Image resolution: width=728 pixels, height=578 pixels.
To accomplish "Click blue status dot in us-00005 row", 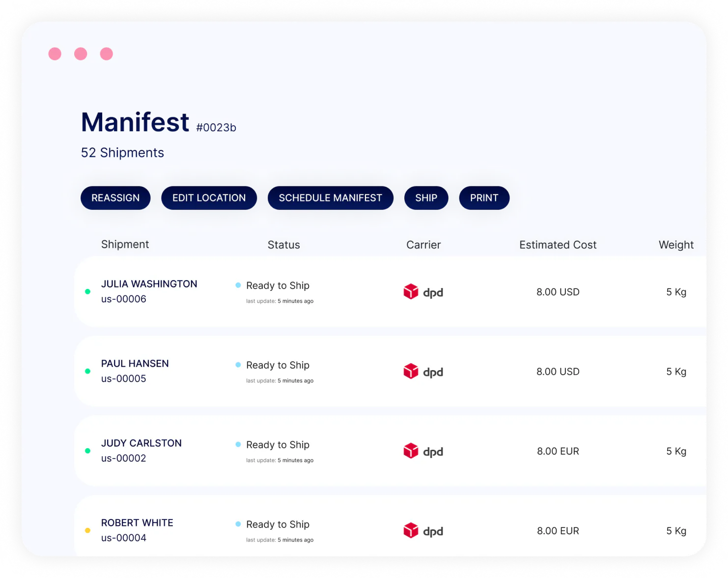I will click(238, 365).
